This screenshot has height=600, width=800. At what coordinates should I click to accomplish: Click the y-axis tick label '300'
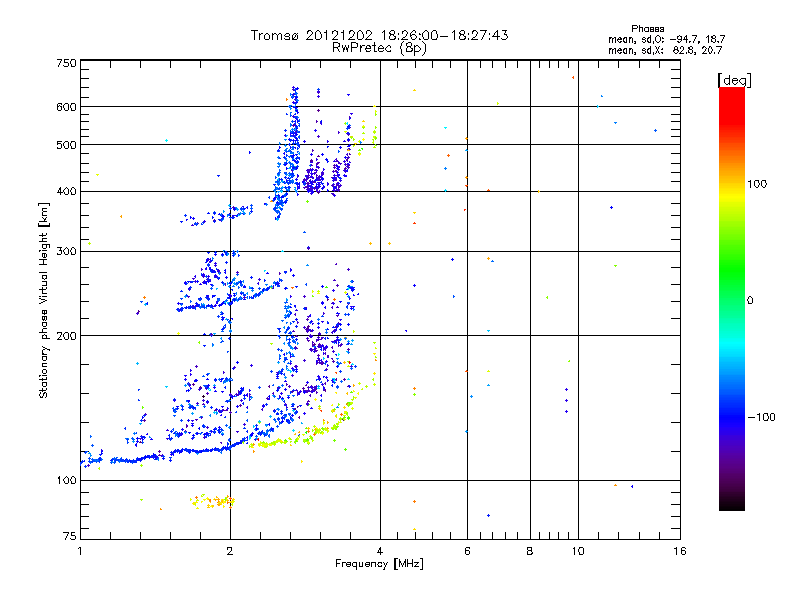pyautogui.click(x=66, y=251)
